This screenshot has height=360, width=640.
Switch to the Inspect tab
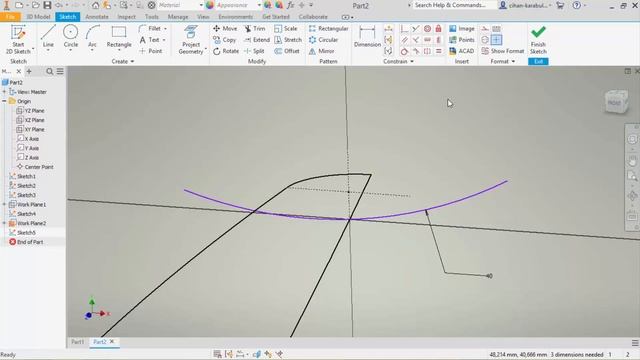(127, 17)
